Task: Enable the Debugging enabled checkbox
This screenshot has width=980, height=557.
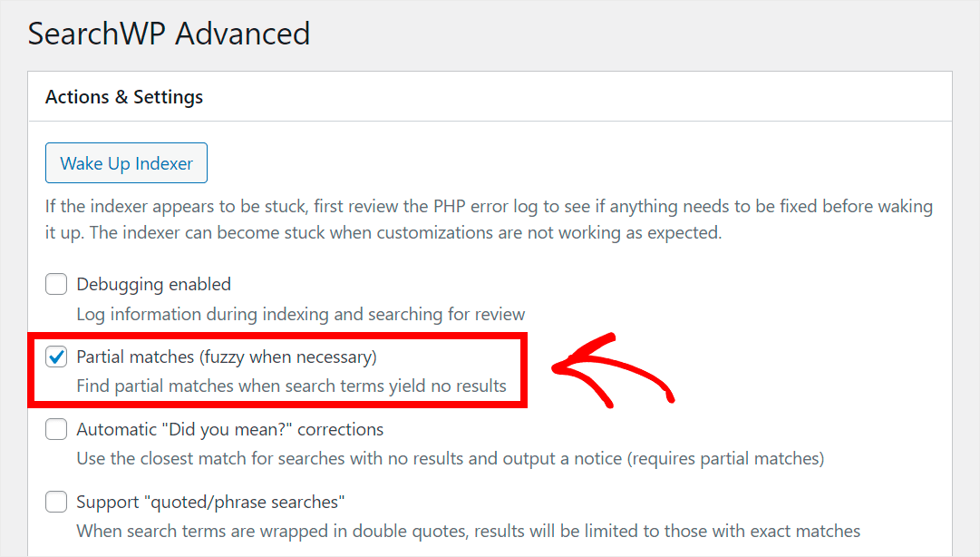Action: 56,284
